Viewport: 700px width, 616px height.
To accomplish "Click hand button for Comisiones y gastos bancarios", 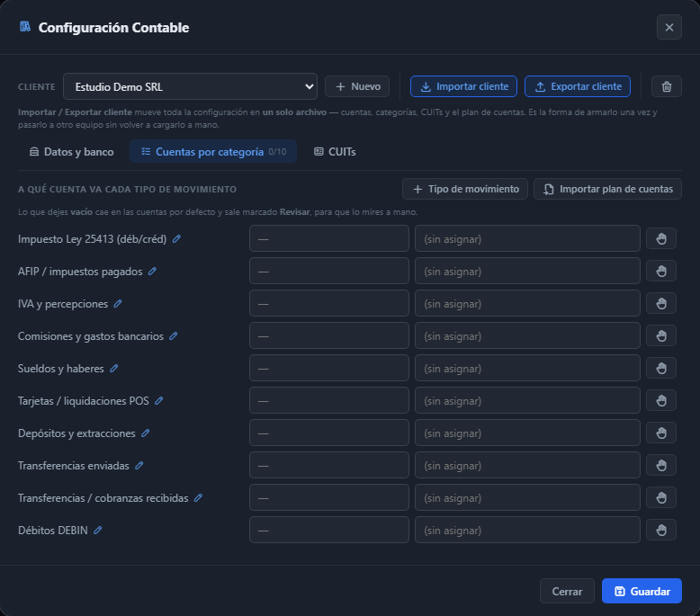I will [x=661, y=335].
